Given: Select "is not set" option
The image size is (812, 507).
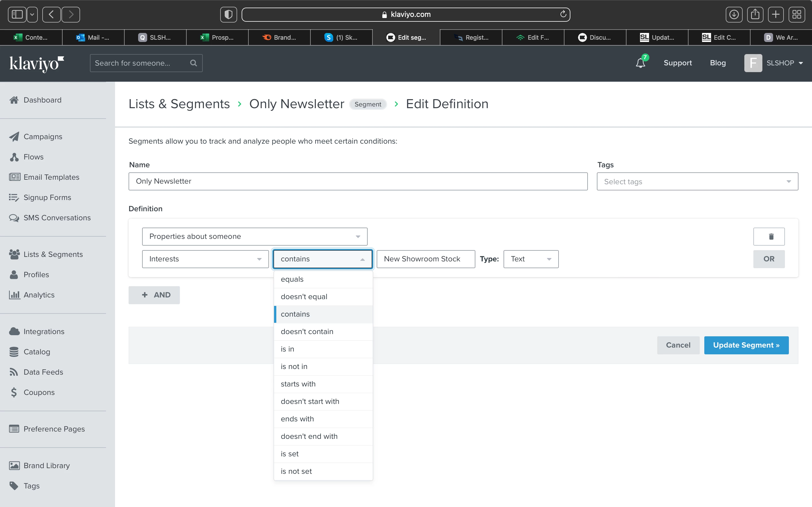Looking at the screenshot, I should [296, 471].
